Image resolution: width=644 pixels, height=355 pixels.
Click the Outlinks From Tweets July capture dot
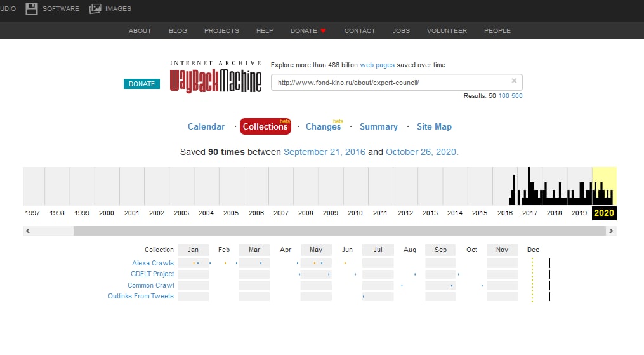(x=364, y=296)
